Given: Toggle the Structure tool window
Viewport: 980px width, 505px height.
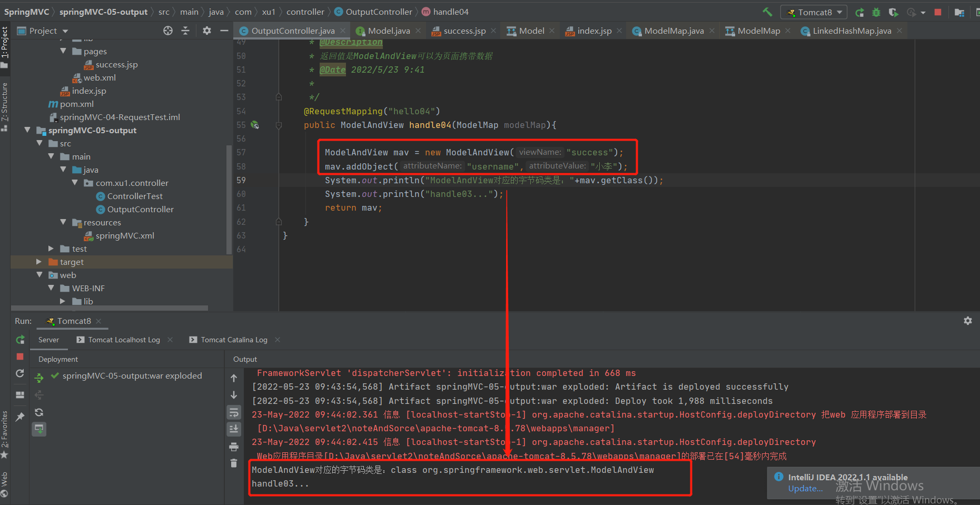Looking at the screenshot, I should pyautogui.click(x=5, y=107).
